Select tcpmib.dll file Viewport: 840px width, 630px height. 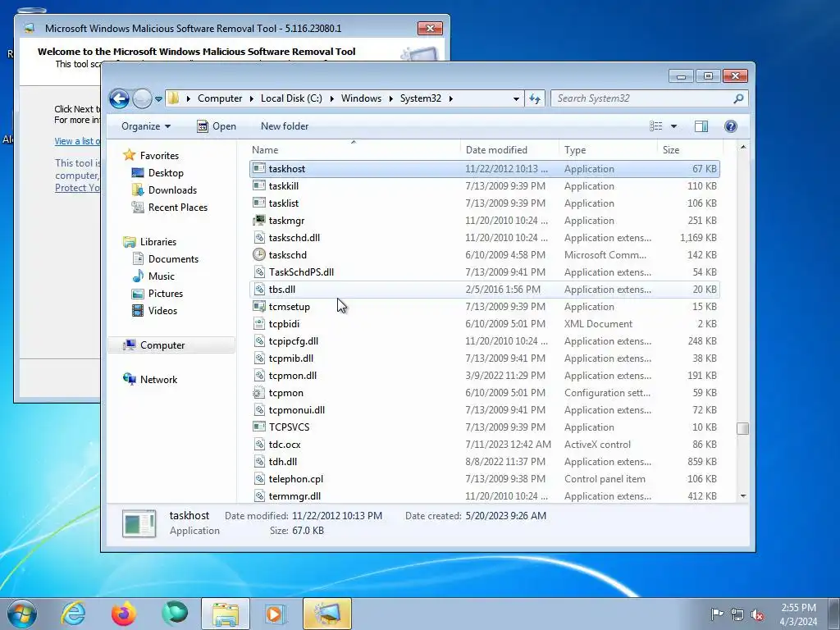[x=484, y=358]
